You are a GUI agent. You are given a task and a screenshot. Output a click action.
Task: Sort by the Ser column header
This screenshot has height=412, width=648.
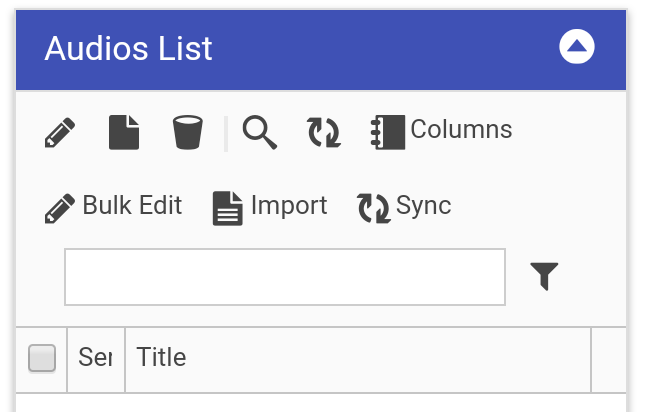point(95,358)
